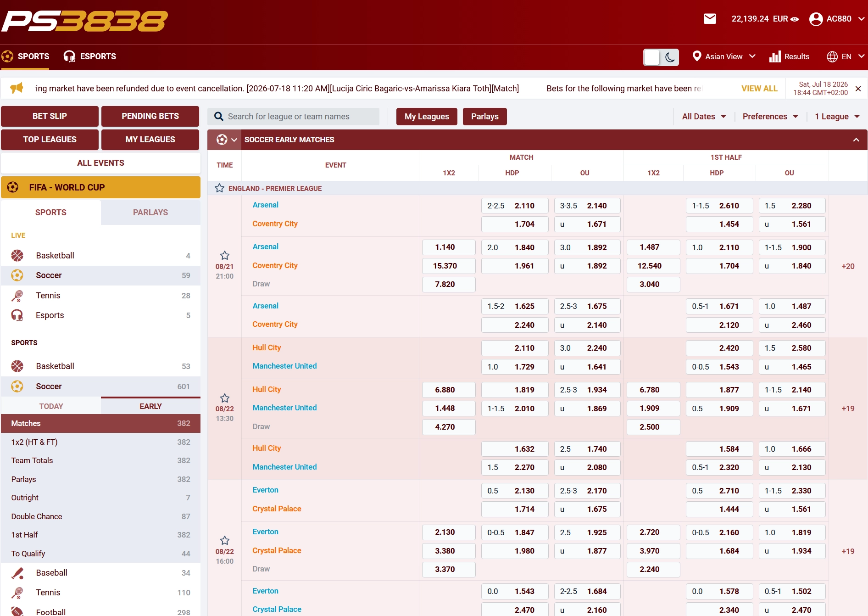Focus the league or team search field

[294, 117]
